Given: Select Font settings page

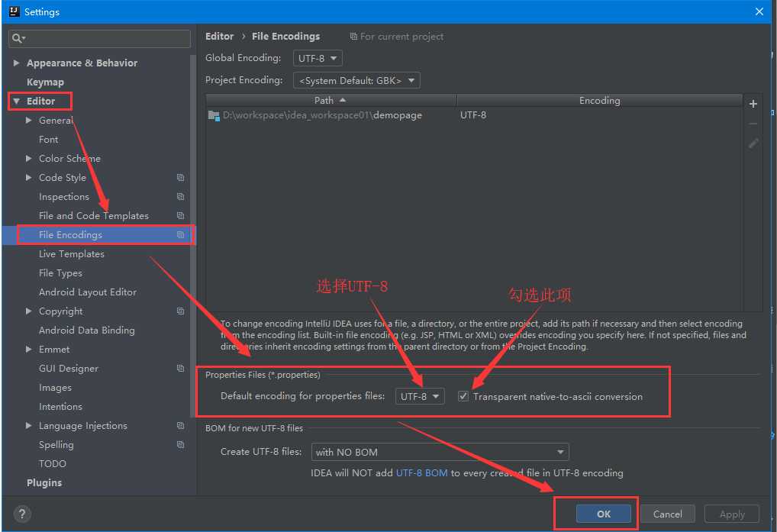Looking at the screenshot, I should (49, 140).
